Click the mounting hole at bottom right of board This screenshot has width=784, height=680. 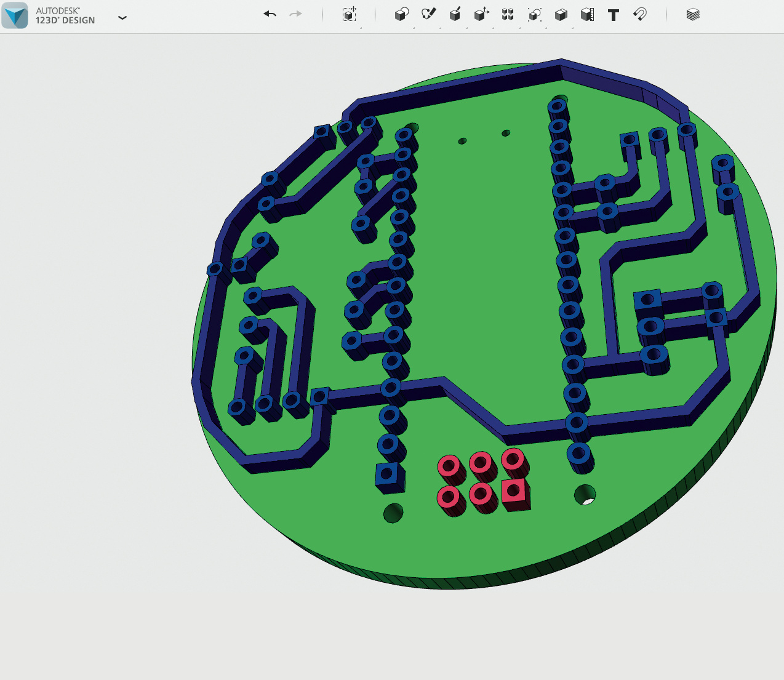[585, 494]
